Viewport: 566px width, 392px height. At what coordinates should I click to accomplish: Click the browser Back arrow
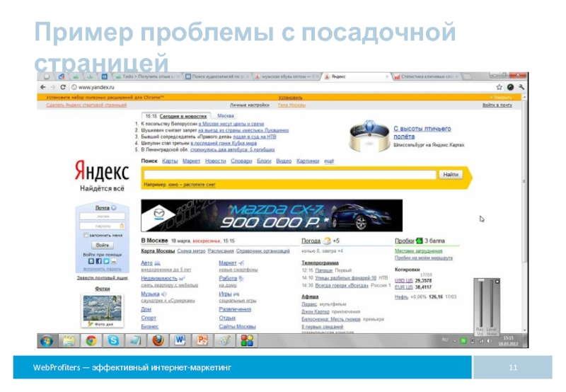click(43, 87)
